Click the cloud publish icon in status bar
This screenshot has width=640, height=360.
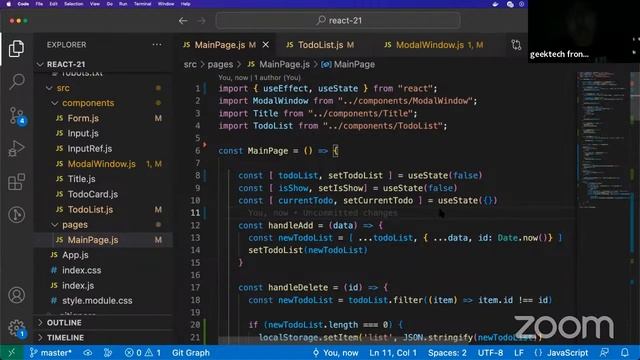click(x=87, y=353)
